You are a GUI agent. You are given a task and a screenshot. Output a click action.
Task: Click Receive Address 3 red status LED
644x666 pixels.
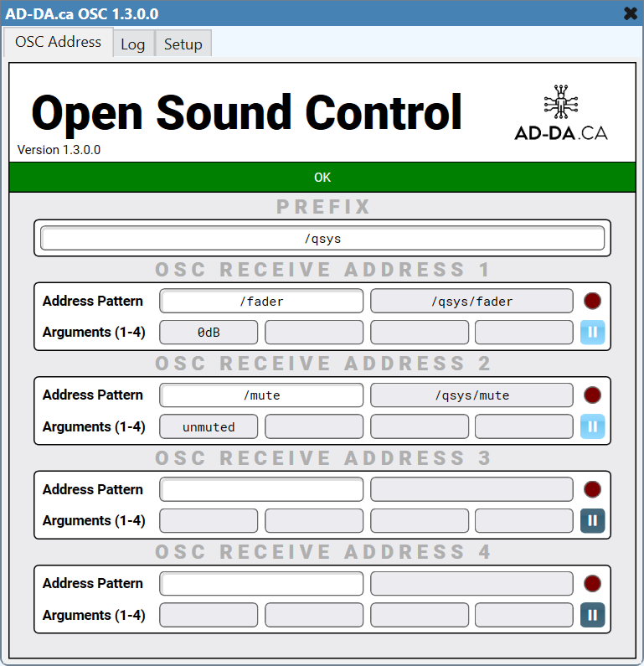click(x=592, y=489)
